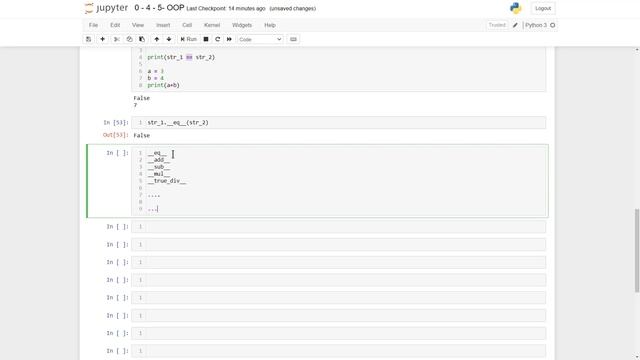Click the first empty cell below the active cell
640x360 pixels.
tap(338, 227)
